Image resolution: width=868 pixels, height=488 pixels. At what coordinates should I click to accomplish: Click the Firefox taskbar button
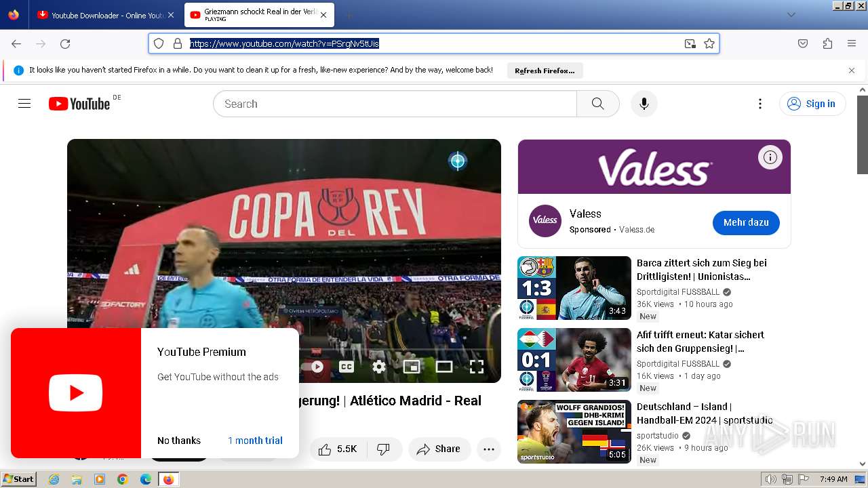pos(168,479)
